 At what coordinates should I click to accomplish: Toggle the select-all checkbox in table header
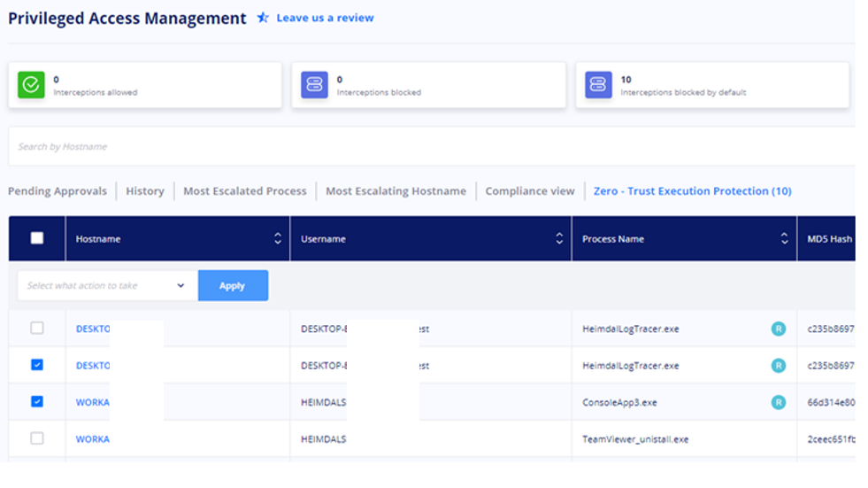pos(37,238)
